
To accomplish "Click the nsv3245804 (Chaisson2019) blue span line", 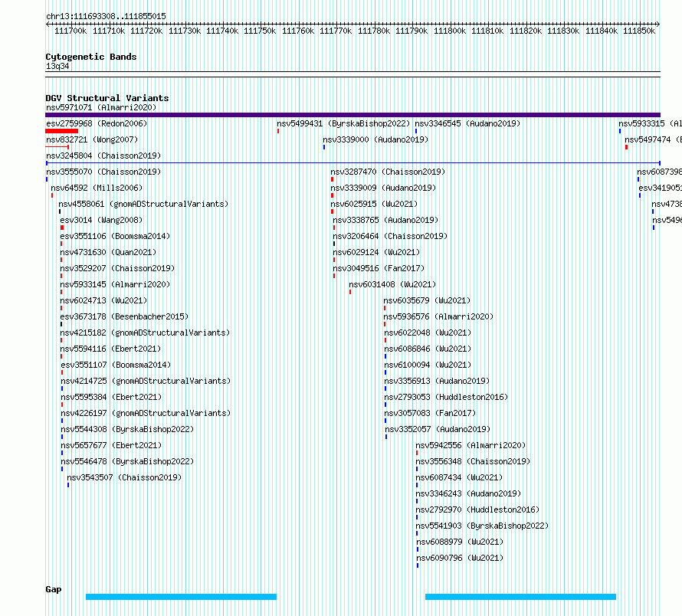I will tap(352, 163).
